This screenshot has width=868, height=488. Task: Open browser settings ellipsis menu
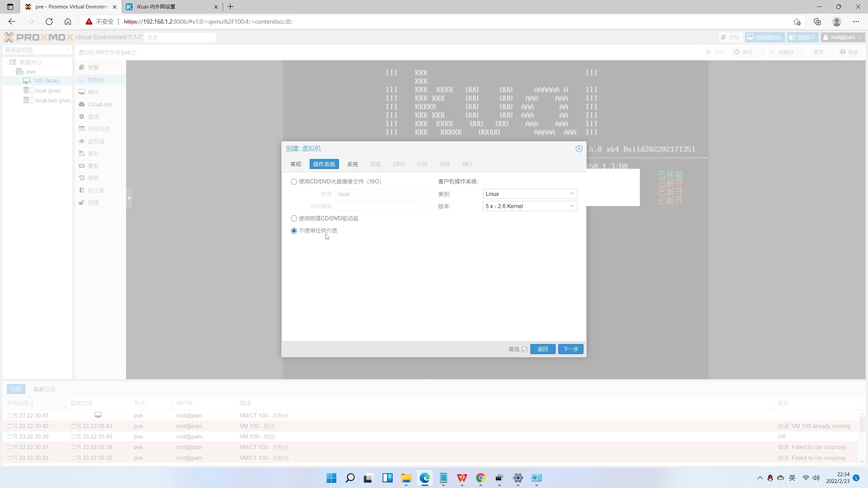tap(856, 22)
